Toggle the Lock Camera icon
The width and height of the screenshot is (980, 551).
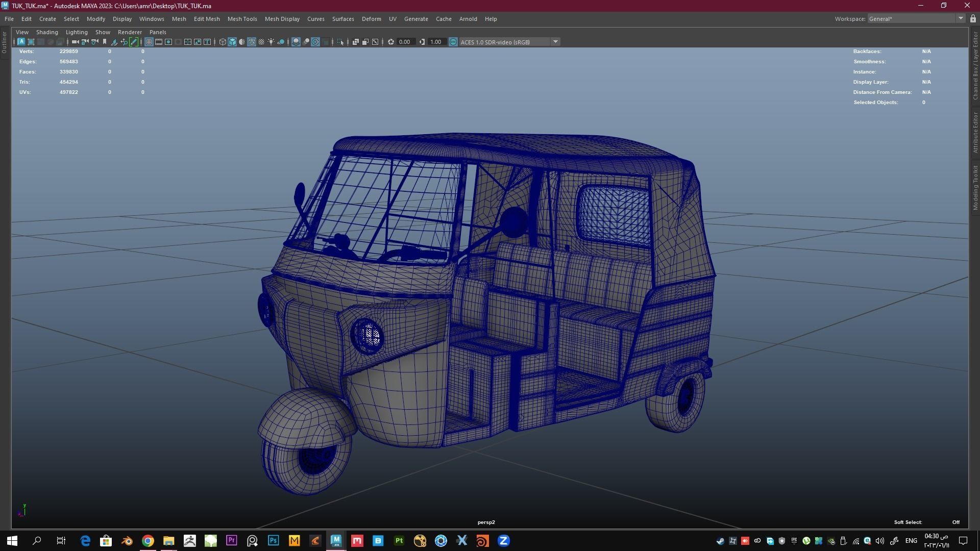pos(85,42)
